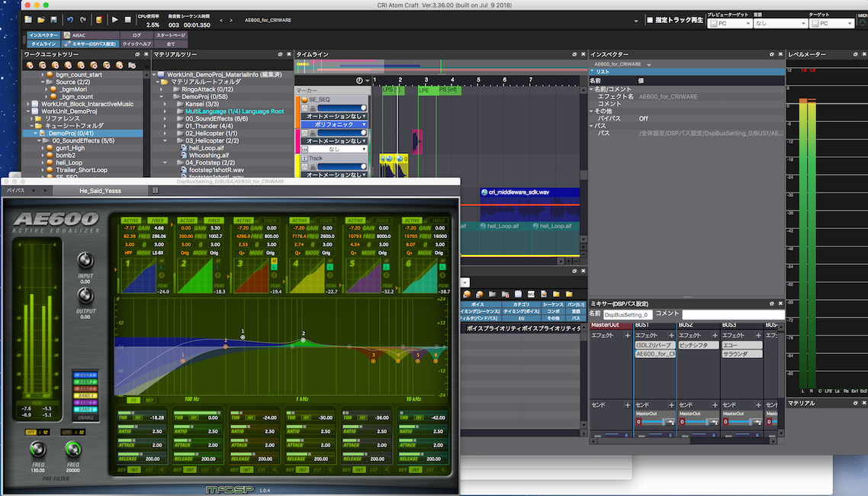868x496 pixels.
Task: Click the Save project icon in the toolbar
Action: (x=53, y=20)
